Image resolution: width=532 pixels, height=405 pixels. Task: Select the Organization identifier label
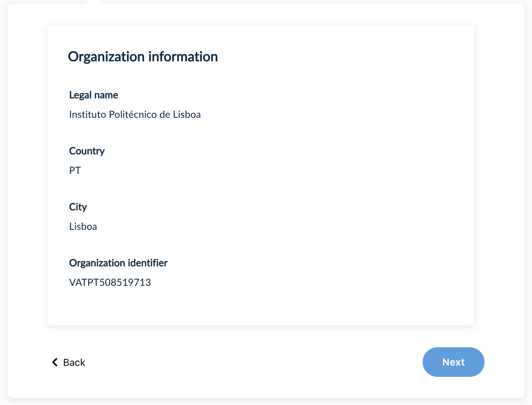point(118,263)
